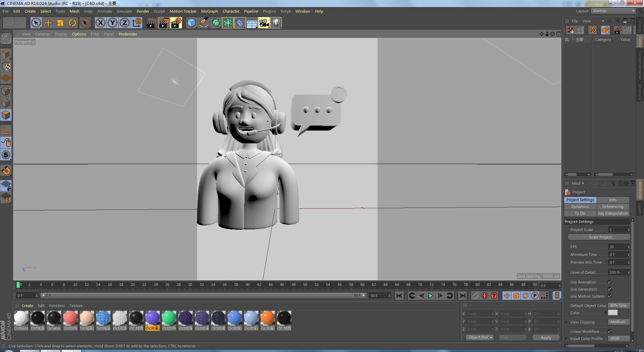Open Default Object Color dropdown

[x=619, y=306]
